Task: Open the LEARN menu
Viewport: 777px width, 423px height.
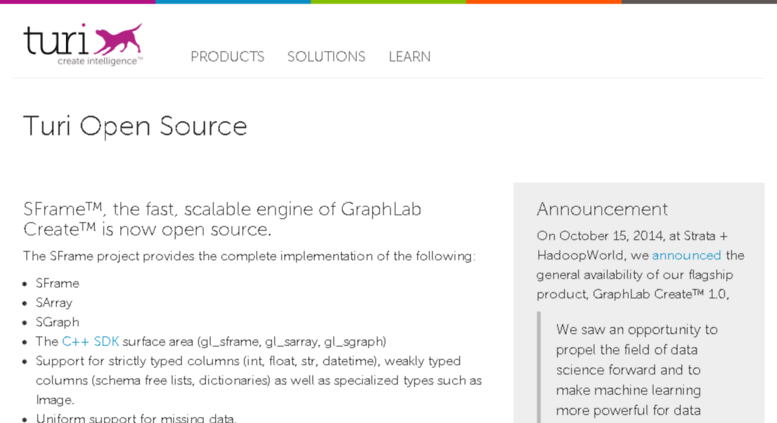Action: tap(409, 57)
